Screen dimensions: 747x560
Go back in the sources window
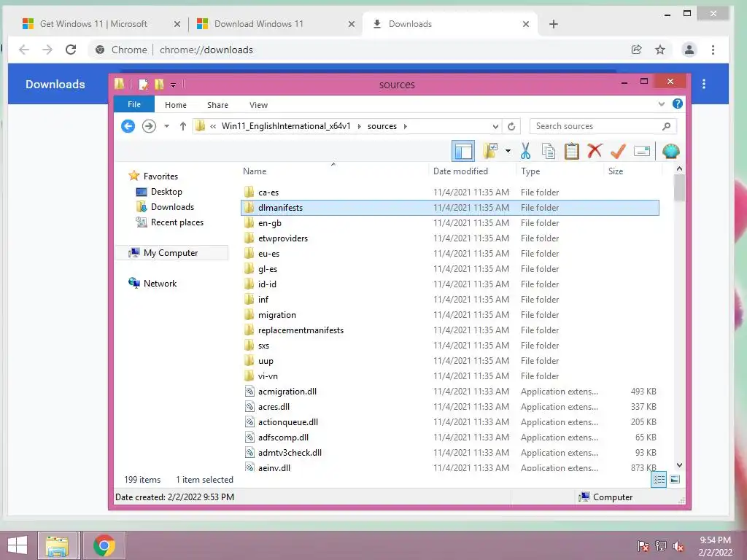tap(128, 126)
